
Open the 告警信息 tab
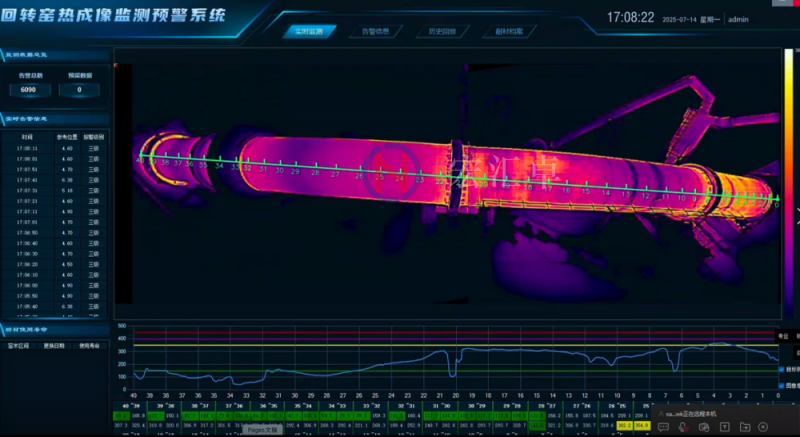click(376, 31)
